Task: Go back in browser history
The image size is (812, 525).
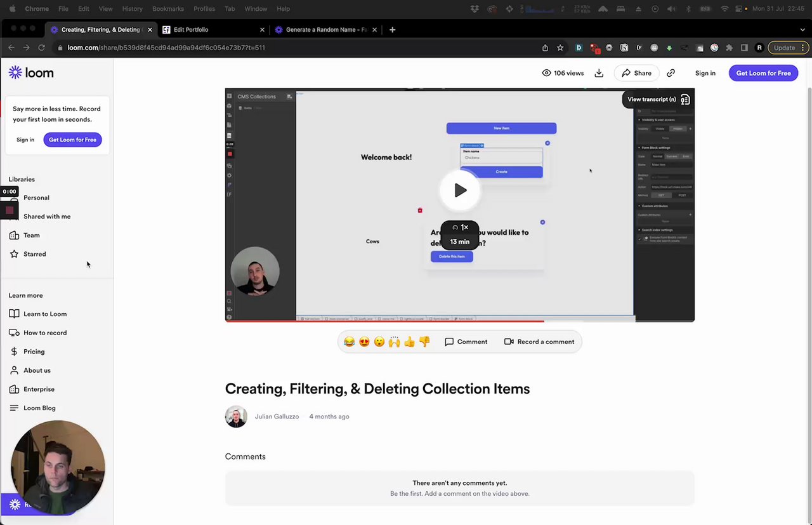Action: [x=11, y=48]
